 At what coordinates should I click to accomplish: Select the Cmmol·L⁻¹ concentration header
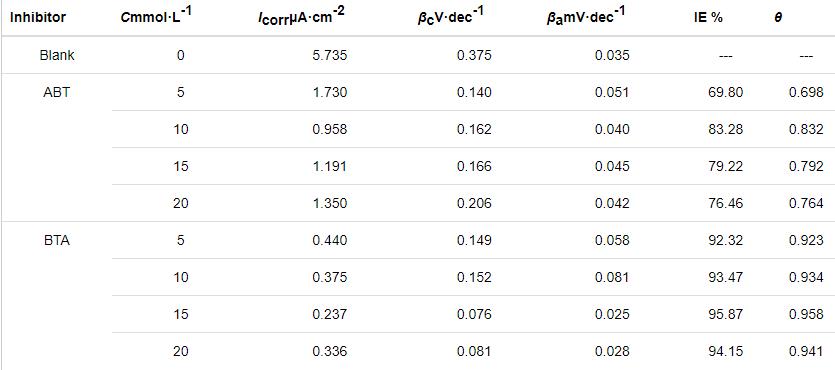155,17
